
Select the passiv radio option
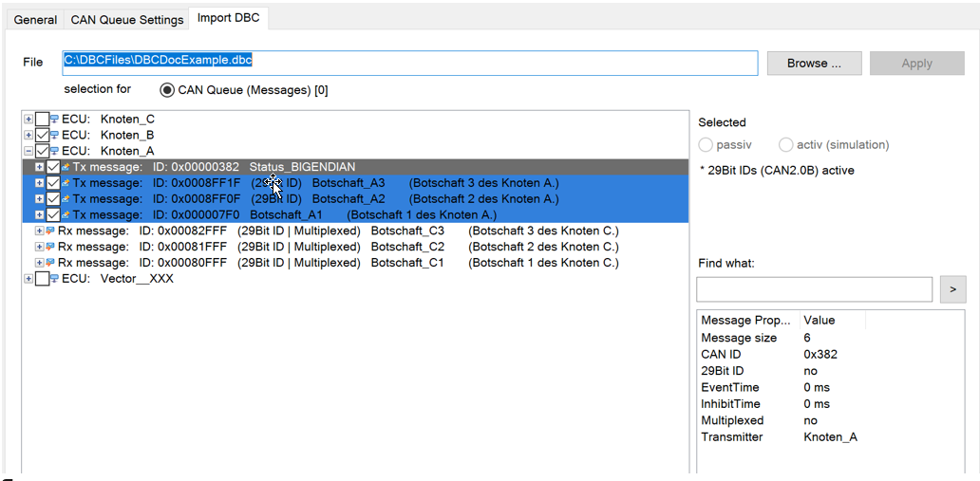pos(706,145)
